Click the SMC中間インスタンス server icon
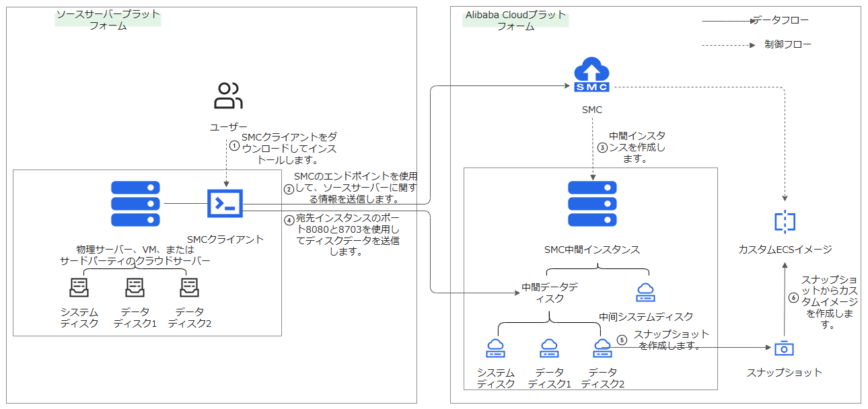868x409 pixels. 591,203
